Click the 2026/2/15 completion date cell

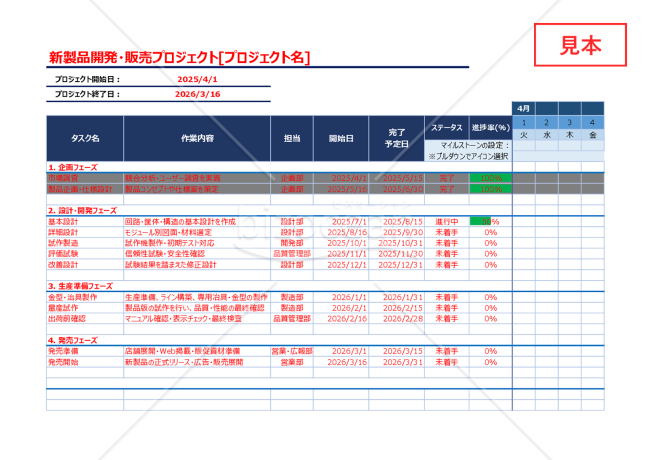click(x=396, y=308)
